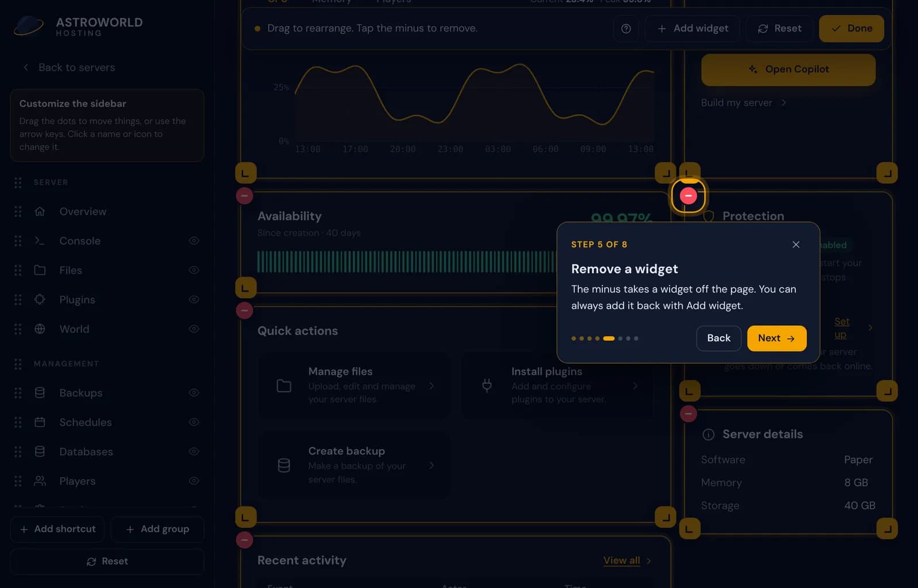
Task: Click the Plugins puzzle icon
Action: [x=40, y=299]
